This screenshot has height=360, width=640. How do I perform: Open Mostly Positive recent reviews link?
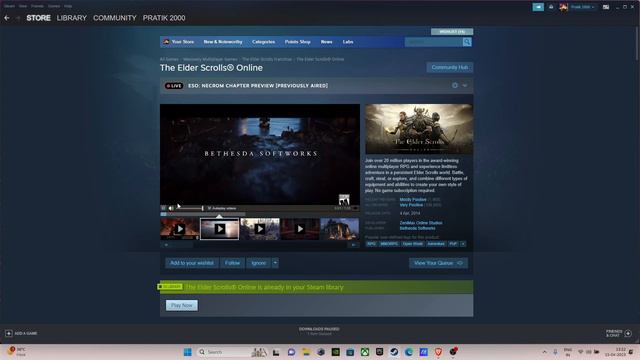pos(413,200)
